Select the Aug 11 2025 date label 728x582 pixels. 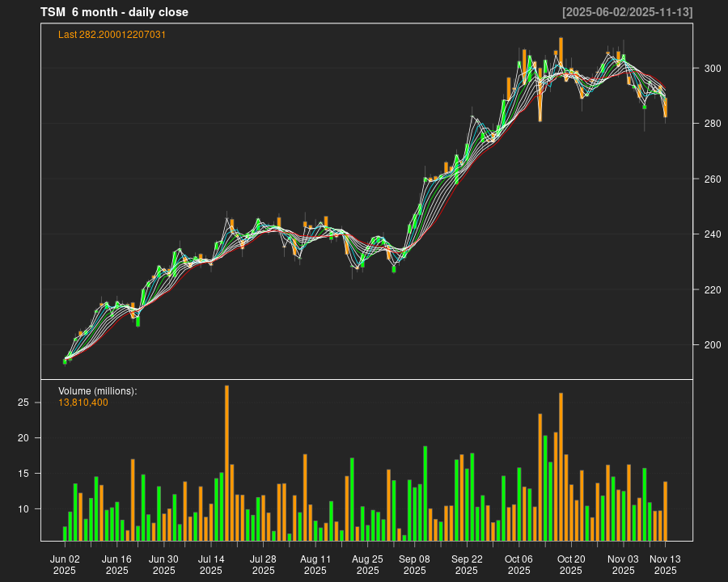315,564
